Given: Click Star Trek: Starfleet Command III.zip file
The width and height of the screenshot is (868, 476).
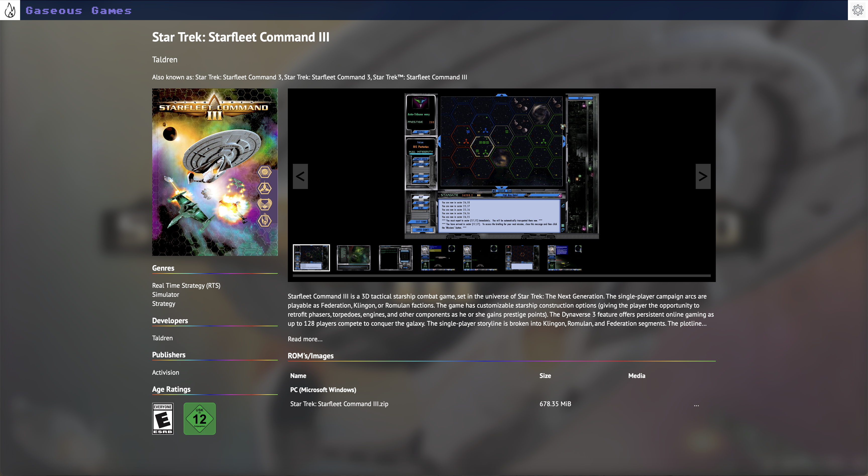Looking at the screenshot, I should click(339, 404).
